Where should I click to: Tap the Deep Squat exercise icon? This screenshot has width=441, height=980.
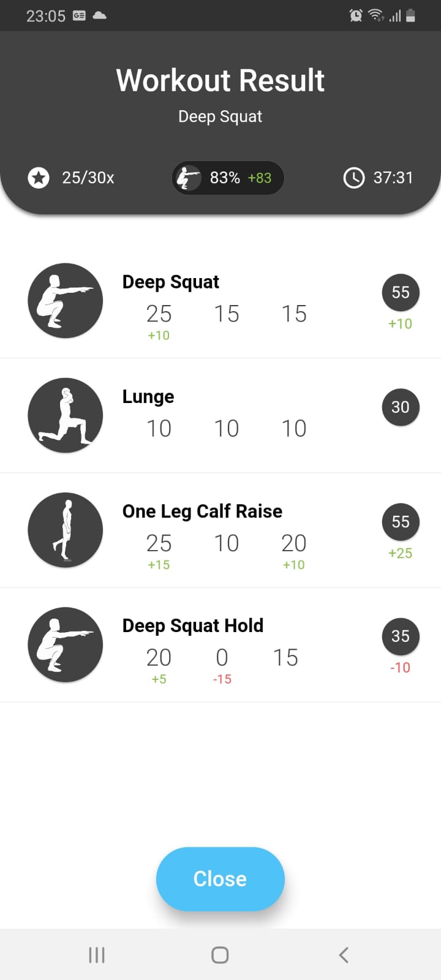pyautogui.click(x=65, y=301)
